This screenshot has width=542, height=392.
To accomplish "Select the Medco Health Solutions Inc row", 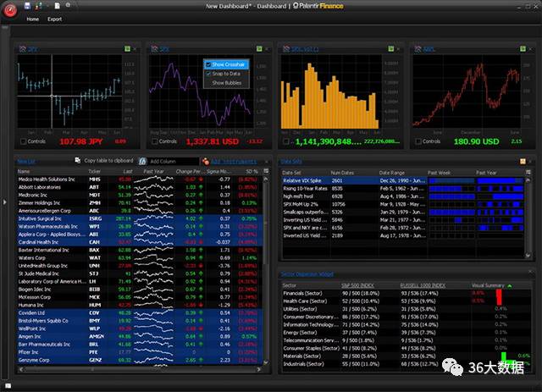I will (140, 179).
